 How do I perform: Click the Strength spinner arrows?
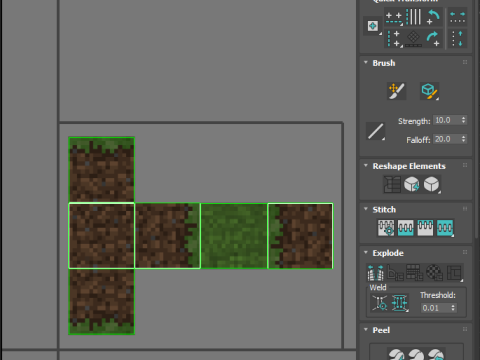click(463, 120)
